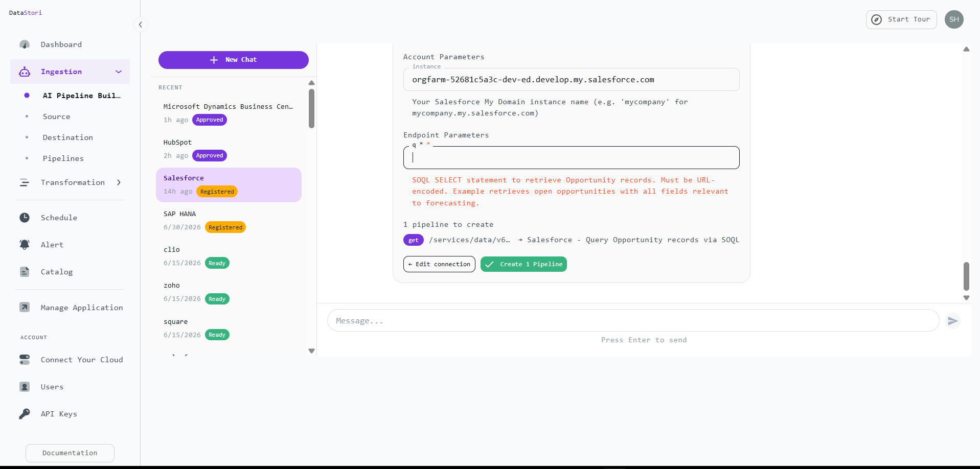Click the recent list scroll up arrow

311,83
